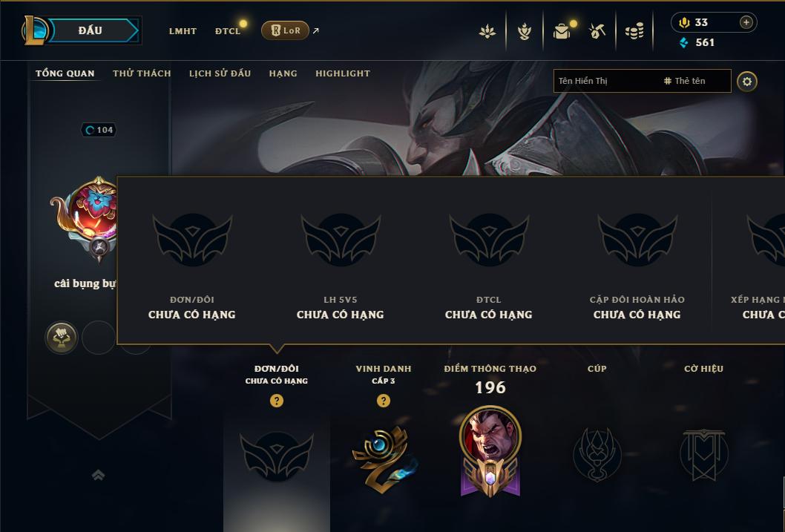Image resolution: width=785 pixels, height=532 pixels.
Task: Click the ĐƠN/ĐÔI rank help question mark
Action: (277, 401)
